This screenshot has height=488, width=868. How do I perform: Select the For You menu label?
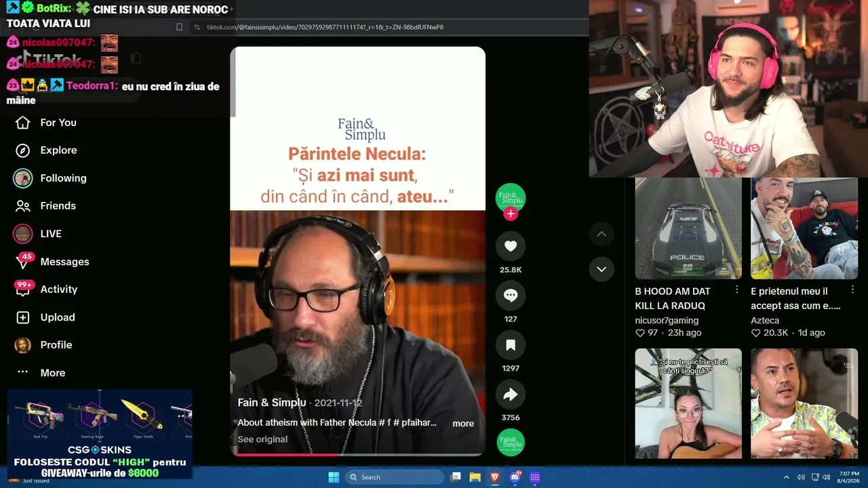tap(58, 123)
